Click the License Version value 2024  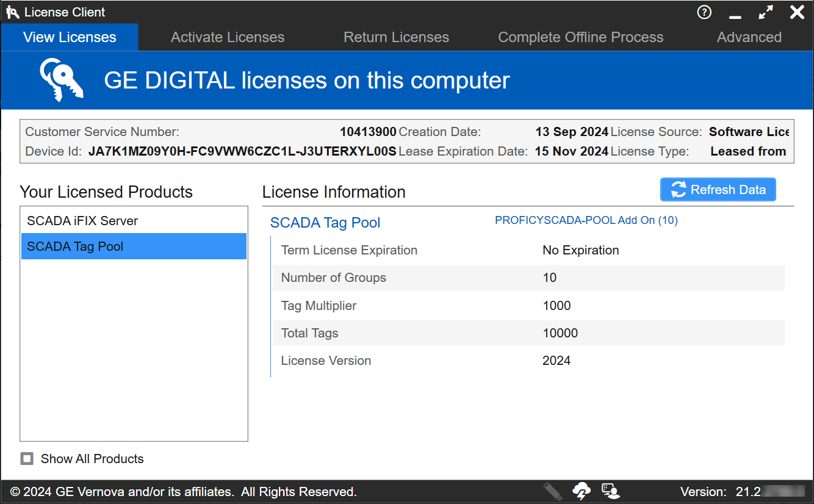point(556,361)
